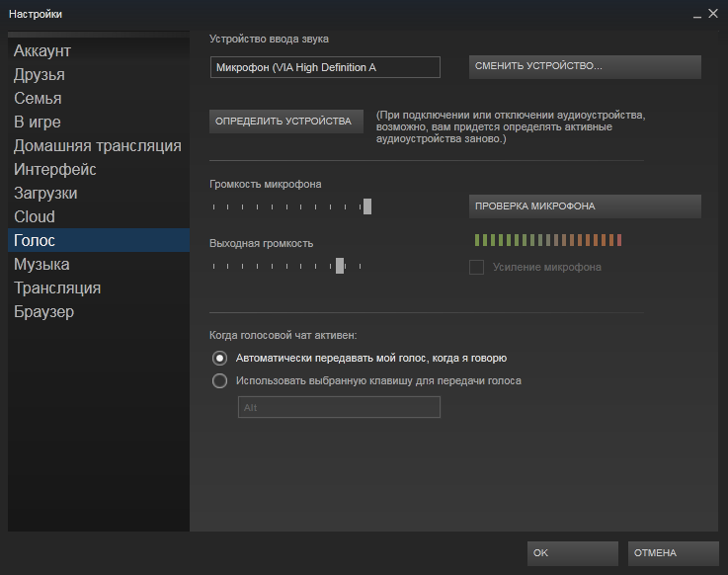The image size is (728, 575).
Task: Switch to Домашняя трансляция settings
Action: [97, 145]
